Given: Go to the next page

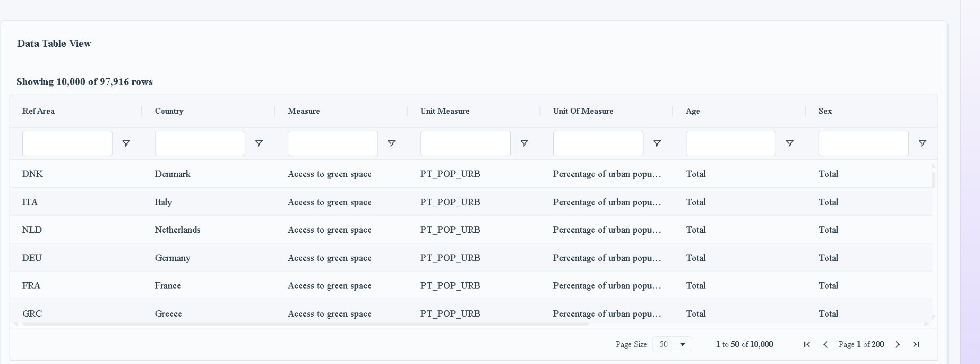Looking at the screenshot, I should [898, 344].
